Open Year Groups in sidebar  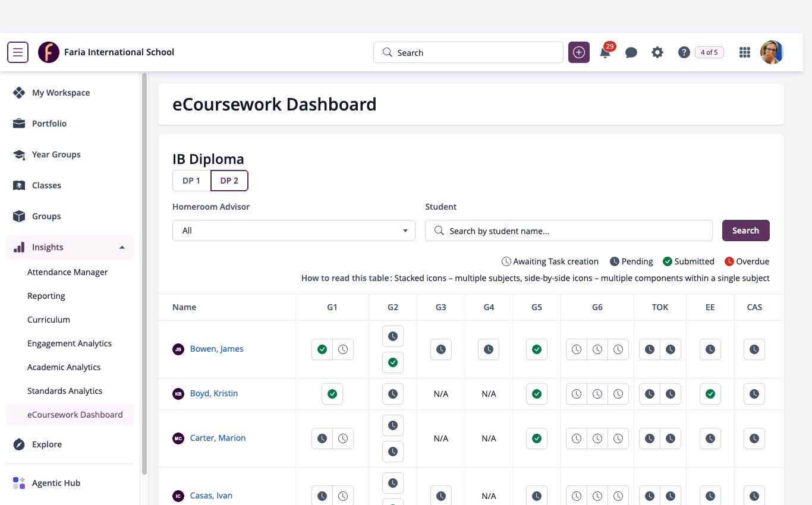pos(70,154)
